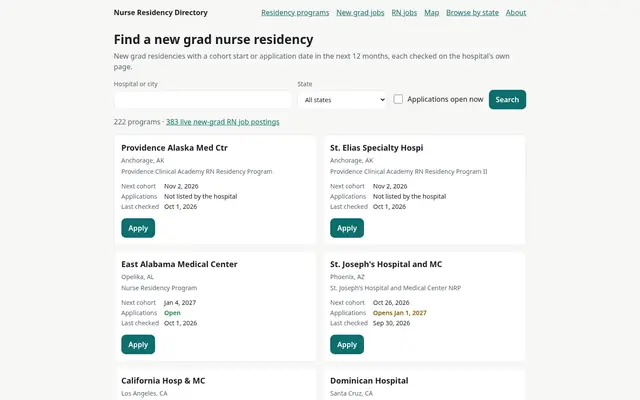Image resolution: width=640 pixels, height=400 pixels.
Task: Apply to St. Joseph's Hospital and MC
Action: [x=347, y=344]
